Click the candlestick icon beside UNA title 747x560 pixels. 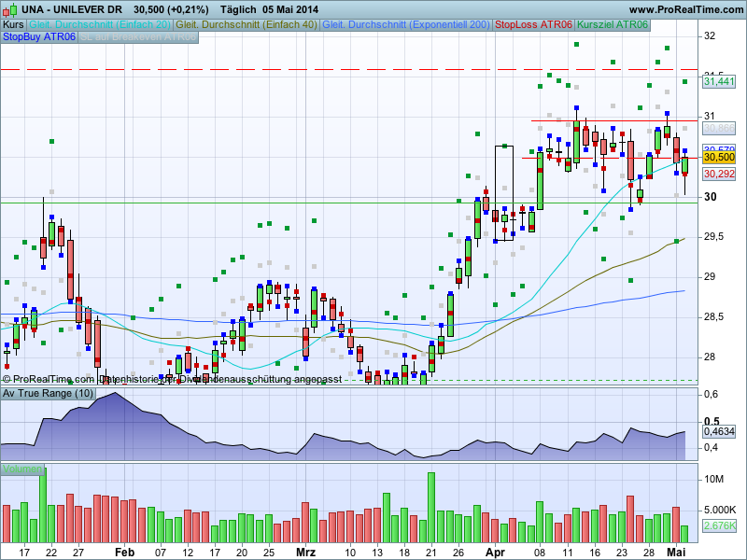point(9,10)
